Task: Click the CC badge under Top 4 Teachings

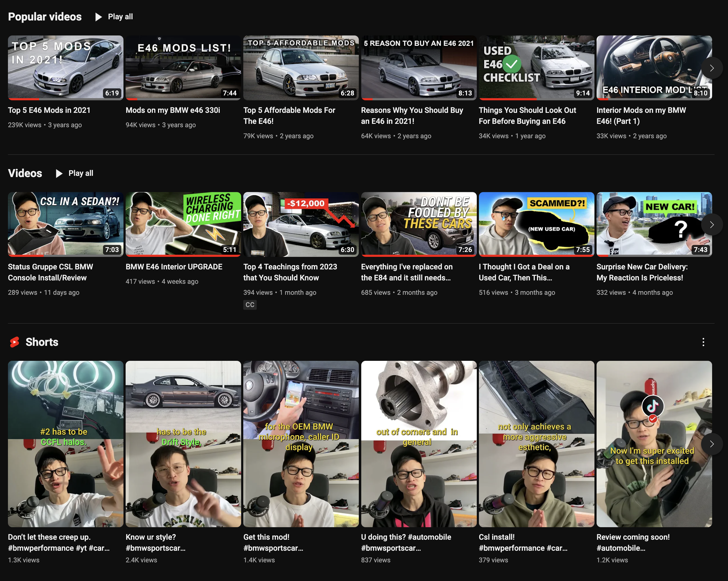Action: [x=250, y=305]
